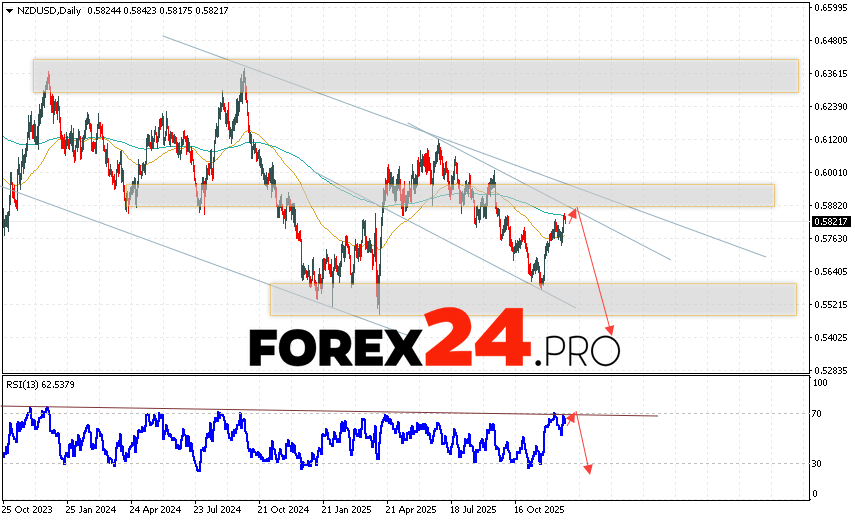This screenshot has height=521, width=855.
Task: Click the RSI 70 level label
Action: 819,413
